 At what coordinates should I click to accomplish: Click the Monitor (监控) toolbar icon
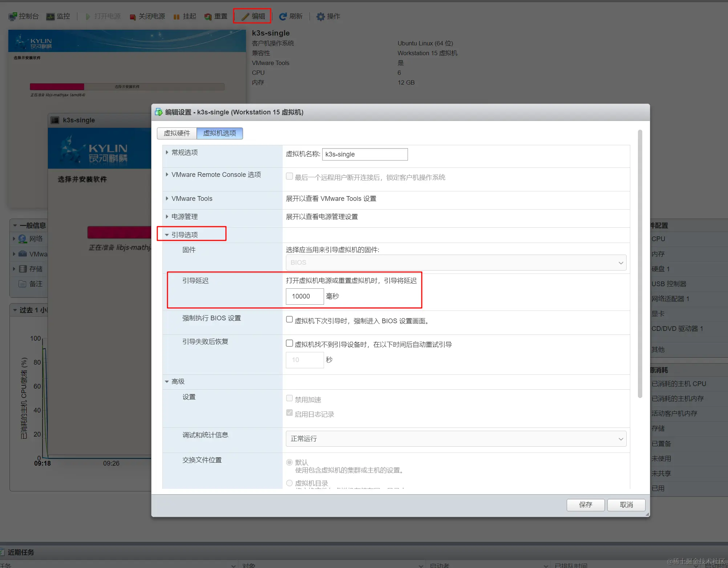(x=50, y=16)
